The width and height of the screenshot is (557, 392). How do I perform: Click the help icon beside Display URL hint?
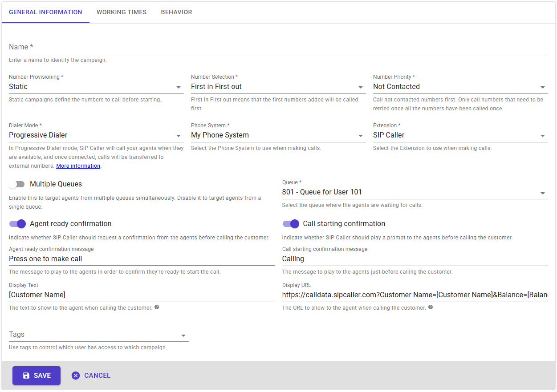(x=430, y=307)
